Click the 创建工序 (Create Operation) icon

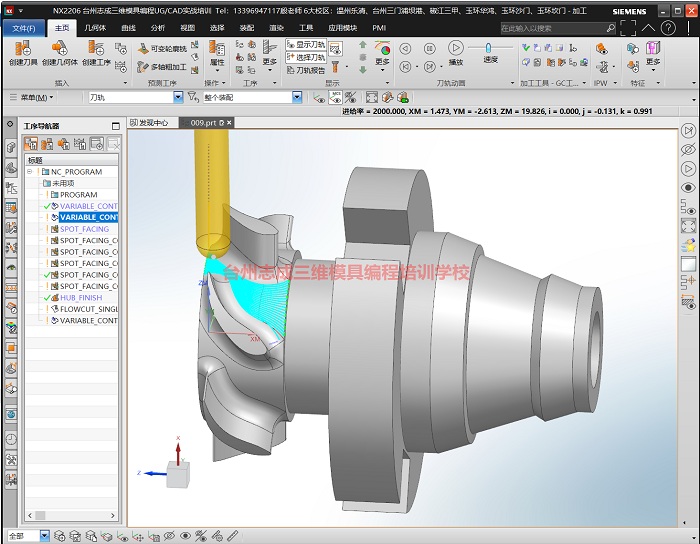coord(96,53)
